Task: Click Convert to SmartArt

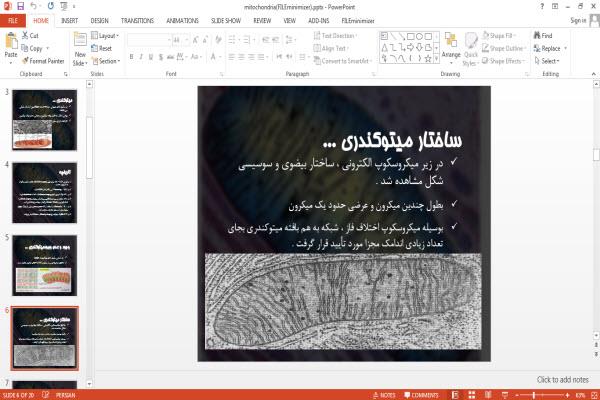Action: click(x=343, y=61)
